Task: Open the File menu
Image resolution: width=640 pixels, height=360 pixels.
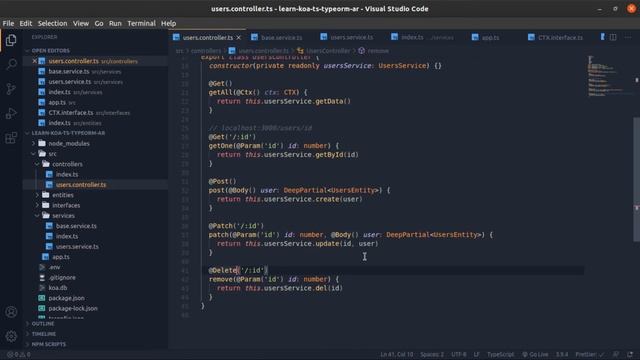Action: pyautogui.click(x=8, y=23)
